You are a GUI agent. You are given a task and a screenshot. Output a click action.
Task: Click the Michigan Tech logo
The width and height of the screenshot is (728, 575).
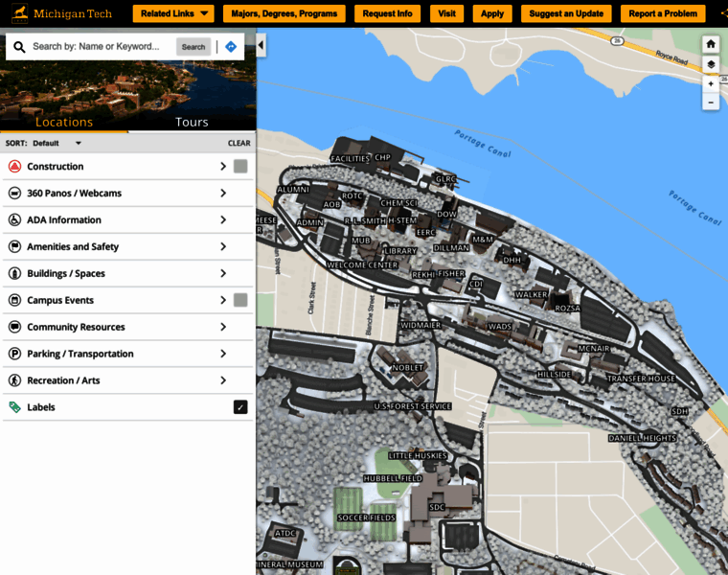click(62, 13)
